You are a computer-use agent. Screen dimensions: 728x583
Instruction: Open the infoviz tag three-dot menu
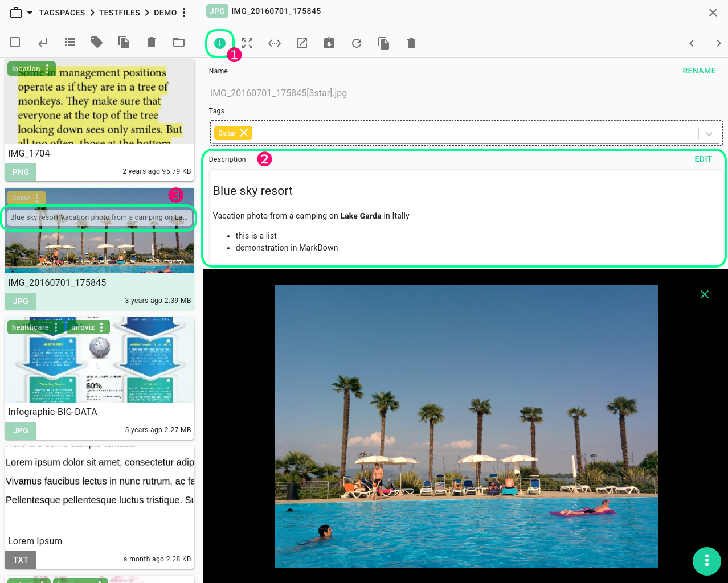(x=101, y=327)
